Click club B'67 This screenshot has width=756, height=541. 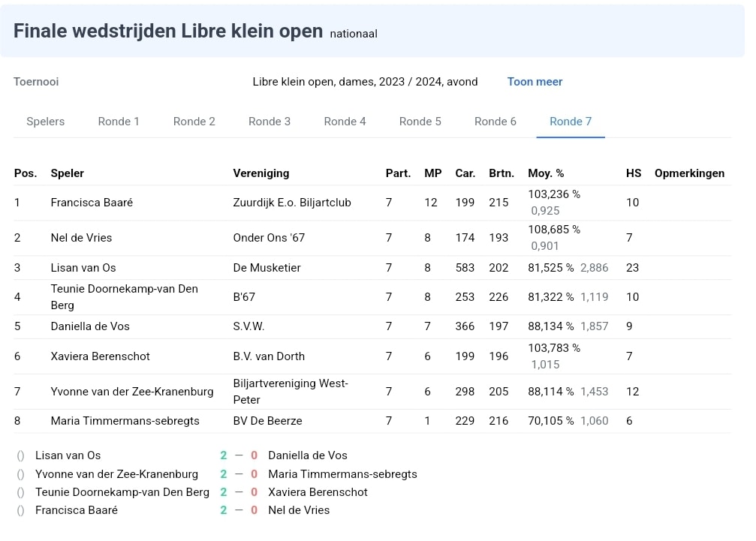tap(244, 297)
